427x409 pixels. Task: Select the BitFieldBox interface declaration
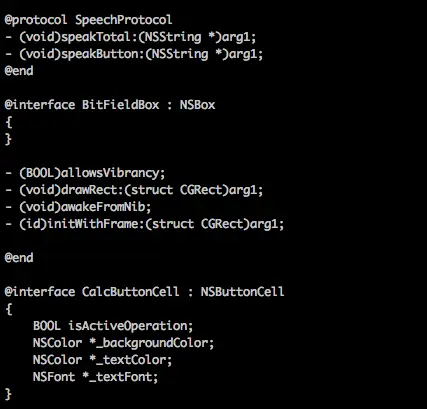[x=110, y=105]
